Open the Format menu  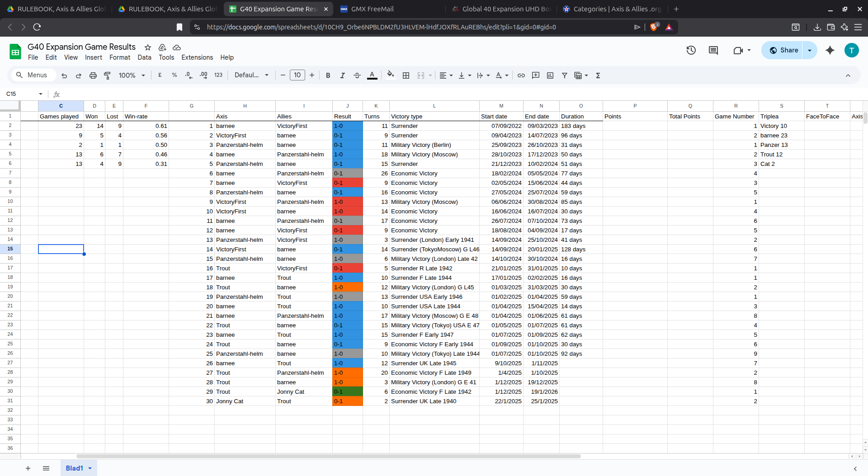point(119,57)
